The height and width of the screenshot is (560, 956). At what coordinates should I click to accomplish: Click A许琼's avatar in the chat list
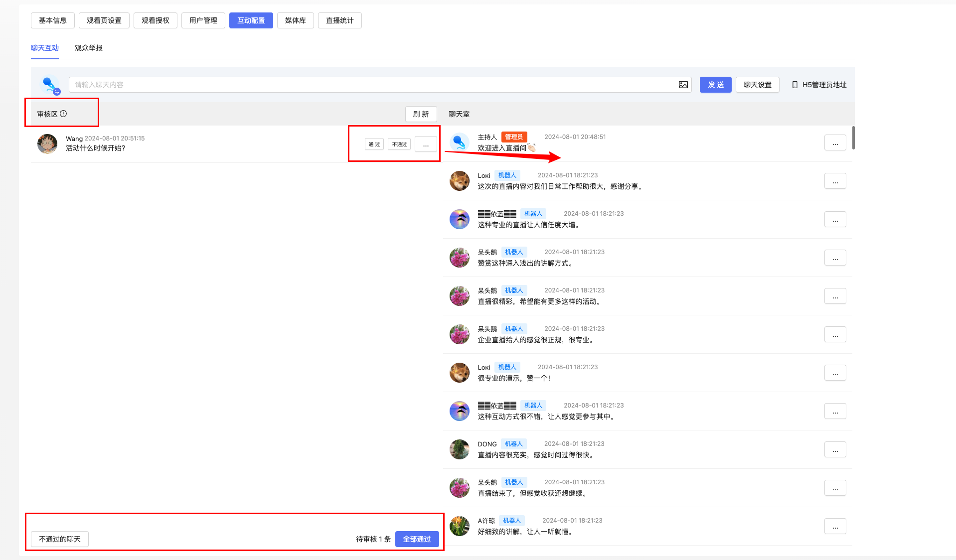click(x=459, y=526)
